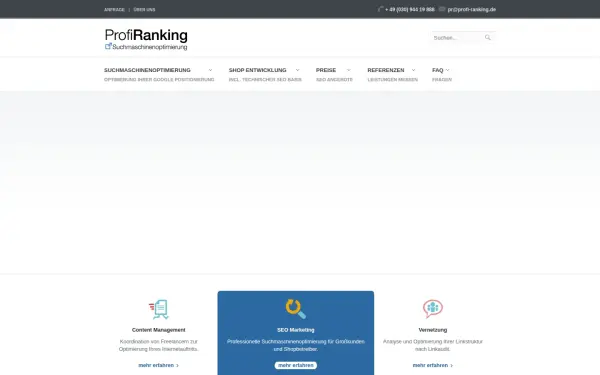The height and width of the screenshot is (375, 600).
Task: Click the pr@profi-ranking.de email link
Action: 472,10
